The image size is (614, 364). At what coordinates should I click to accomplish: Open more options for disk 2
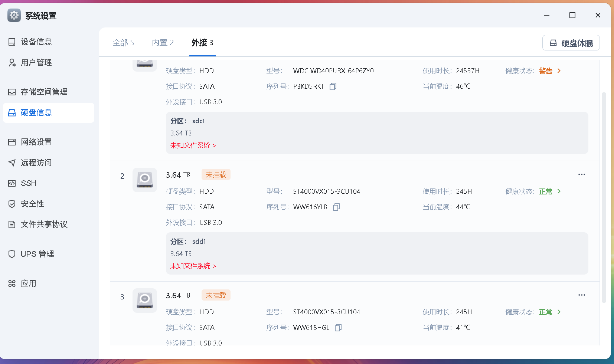582,174
